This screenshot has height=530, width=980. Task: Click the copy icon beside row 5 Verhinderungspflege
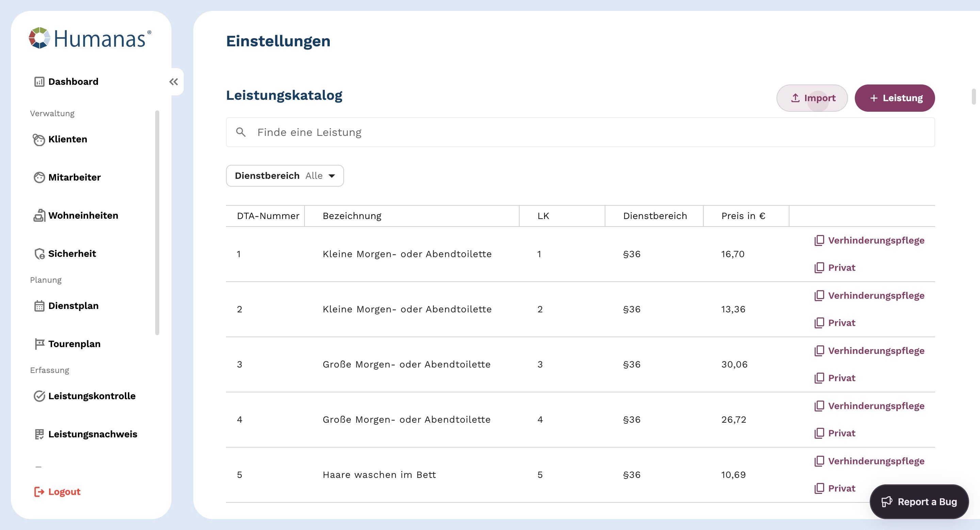click(819, 462)
